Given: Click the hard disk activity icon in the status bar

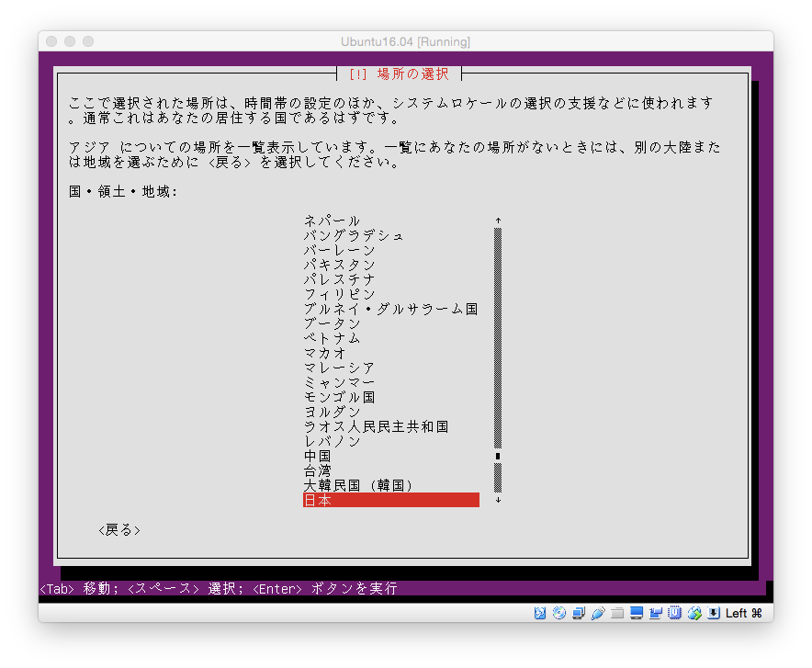Looking at the screenshot, I should [540, 613].
